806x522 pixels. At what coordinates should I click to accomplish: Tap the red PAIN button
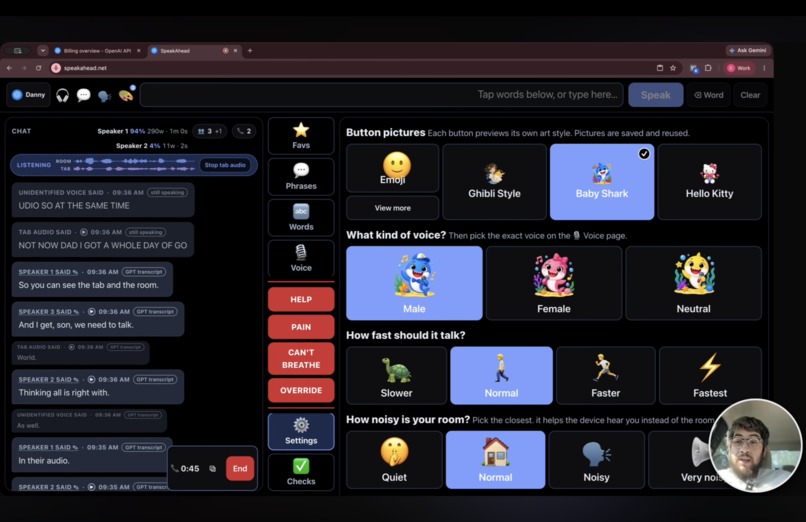tap(301, 327)
